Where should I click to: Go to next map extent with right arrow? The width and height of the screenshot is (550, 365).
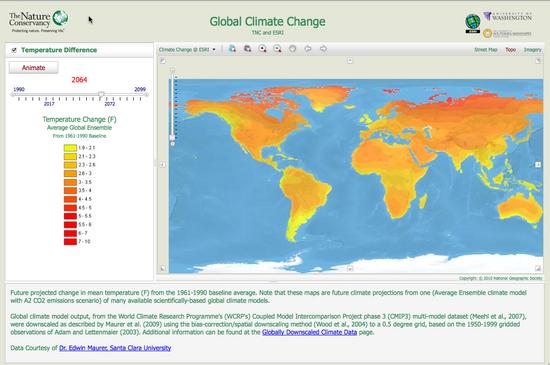[x=323, y=49]
